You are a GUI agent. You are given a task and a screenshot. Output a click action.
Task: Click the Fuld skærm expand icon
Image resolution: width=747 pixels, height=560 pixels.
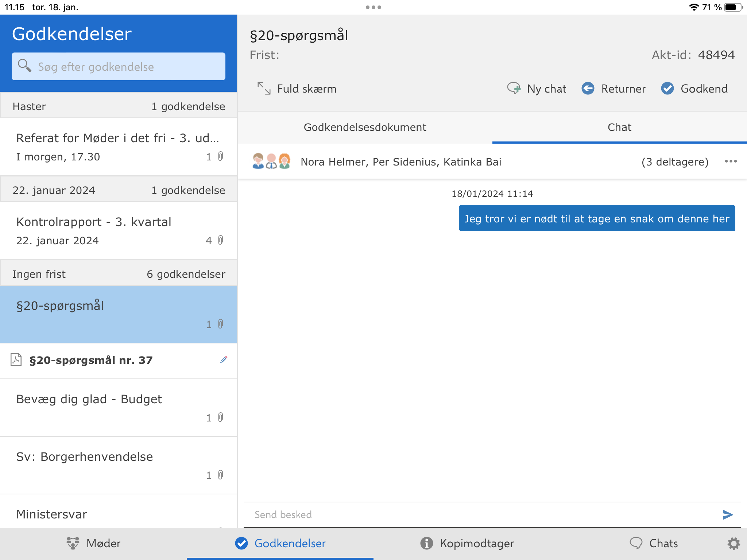264,89
